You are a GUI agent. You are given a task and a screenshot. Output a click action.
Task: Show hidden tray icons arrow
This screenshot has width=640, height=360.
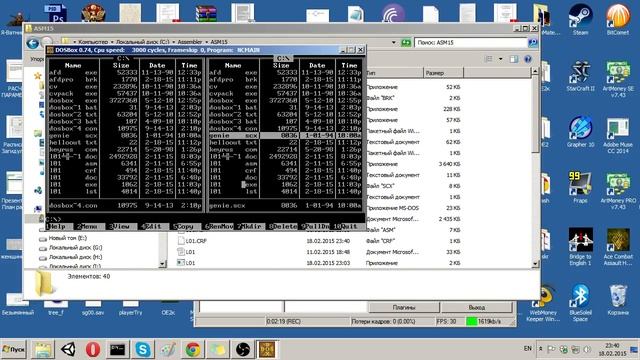541,349
